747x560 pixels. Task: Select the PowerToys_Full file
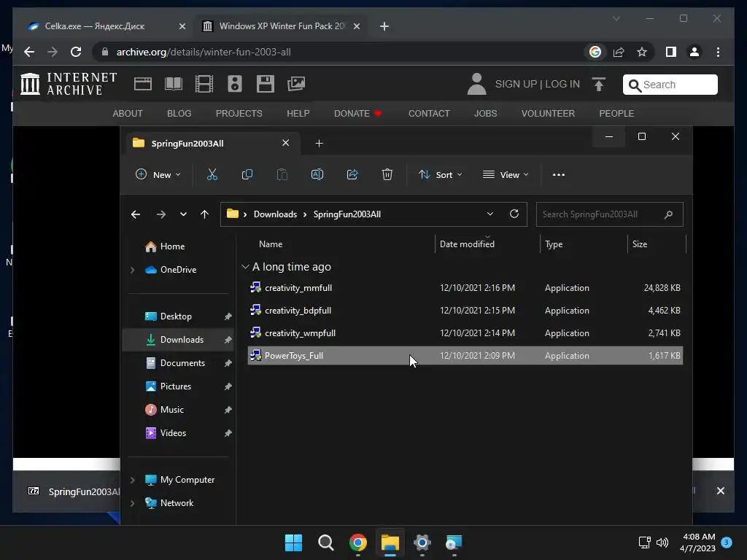(465, 356)
